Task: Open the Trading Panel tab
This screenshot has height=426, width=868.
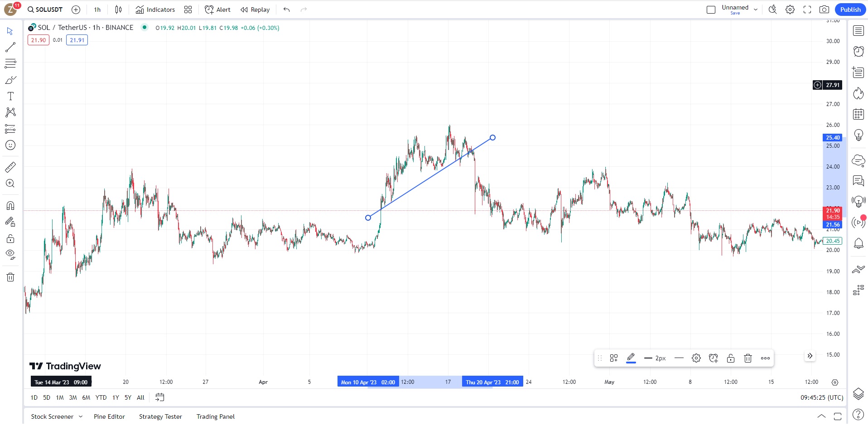Action: [x=216, y=416]
